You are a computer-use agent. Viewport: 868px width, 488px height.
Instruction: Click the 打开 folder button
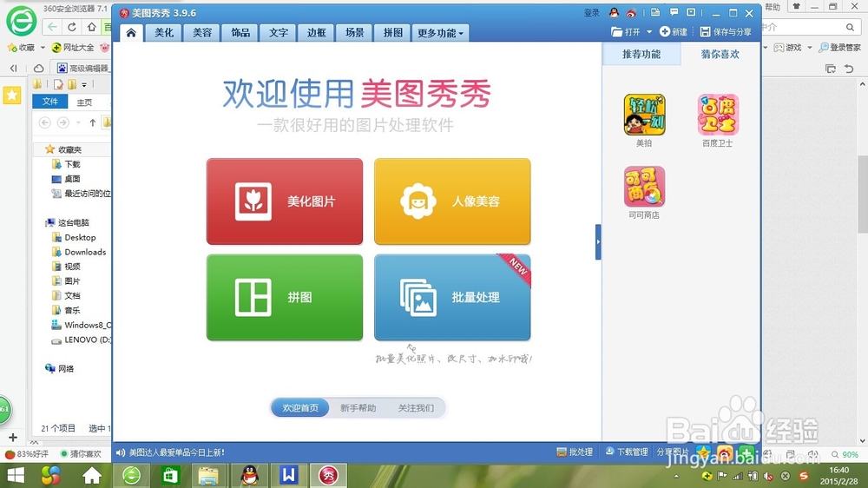coord(626,32)
